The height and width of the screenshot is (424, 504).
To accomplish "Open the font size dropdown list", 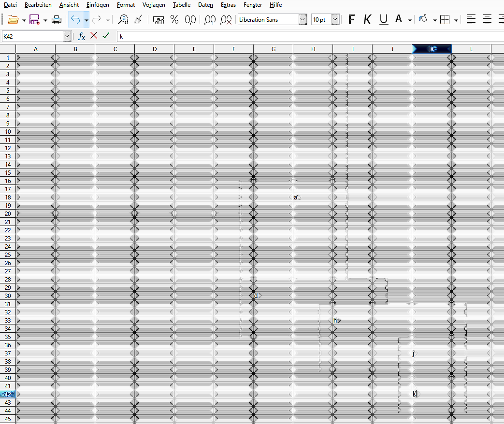I will click(335, 20).
